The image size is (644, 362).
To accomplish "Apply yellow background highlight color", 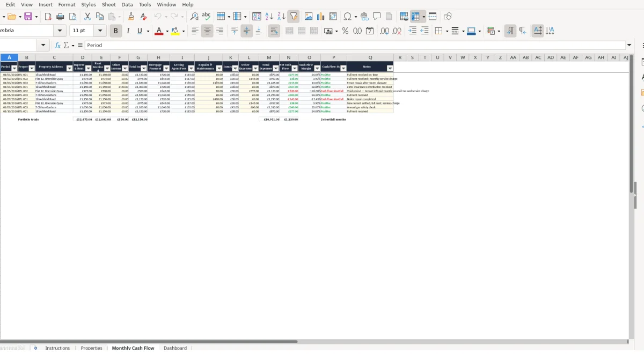I will click(175, 31).
